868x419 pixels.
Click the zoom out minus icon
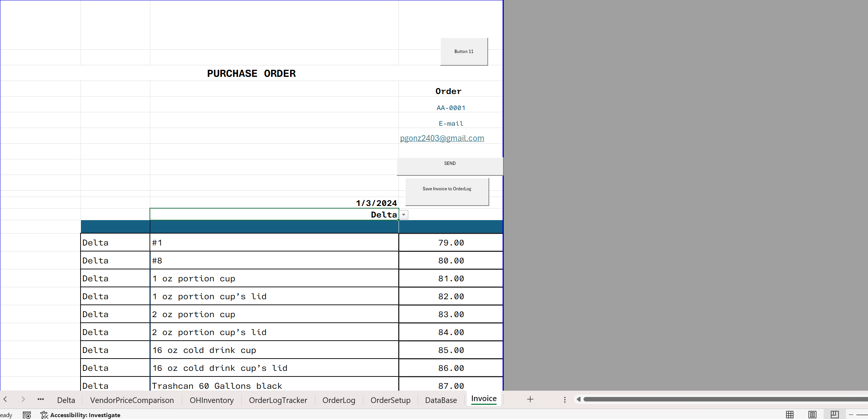click(x=851, y=415)
